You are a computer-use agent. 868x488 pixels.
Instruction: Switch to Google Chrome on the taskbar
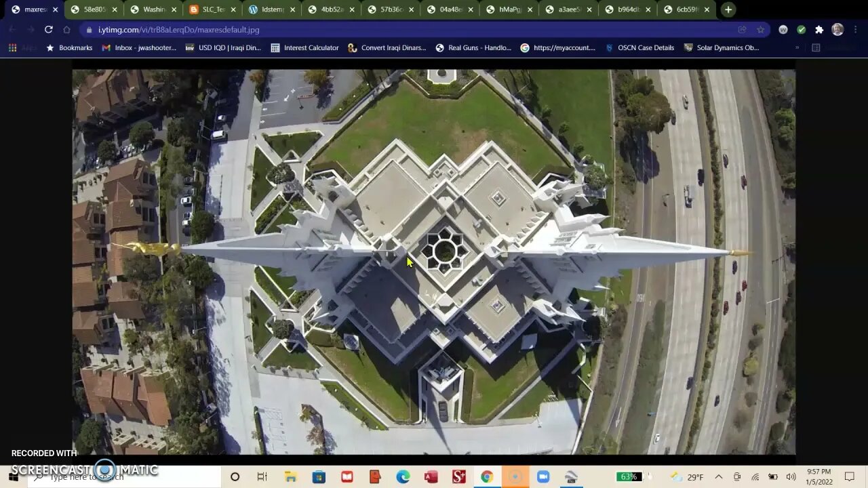pyautogui.click(x=487, y=477)
